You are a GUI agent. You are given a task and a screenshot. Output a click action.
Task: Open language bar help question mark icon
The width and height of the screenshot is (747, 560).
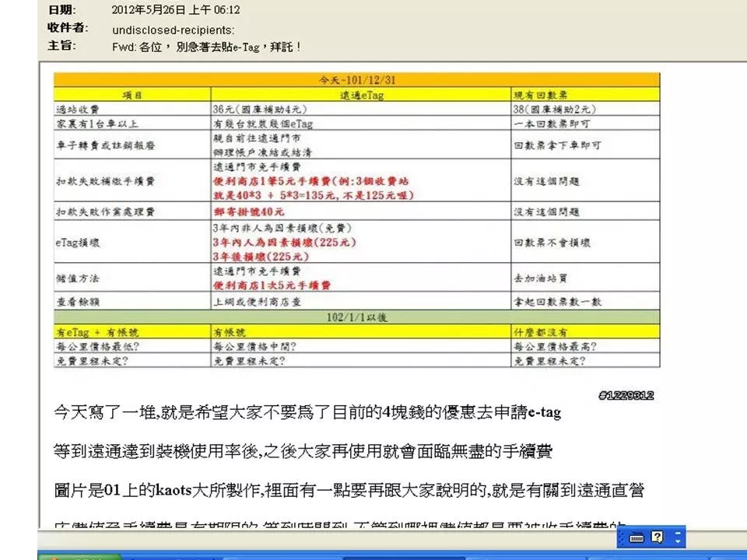tap(657, 537)
